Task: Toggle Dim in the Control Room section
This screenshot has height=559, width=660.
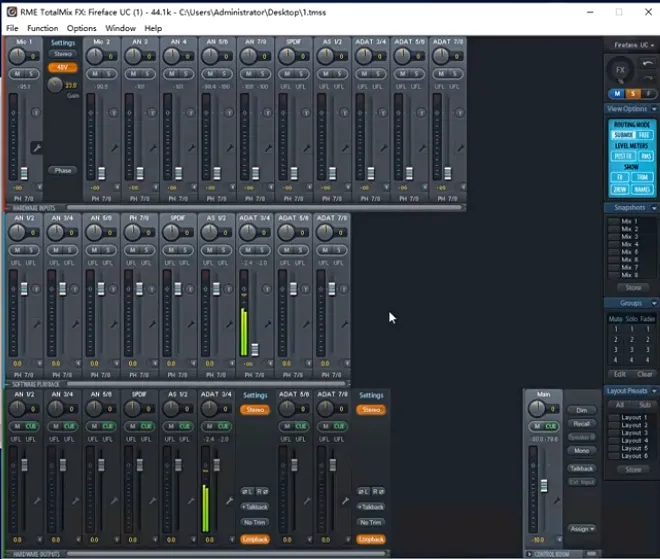Action: tap(581, 410)
